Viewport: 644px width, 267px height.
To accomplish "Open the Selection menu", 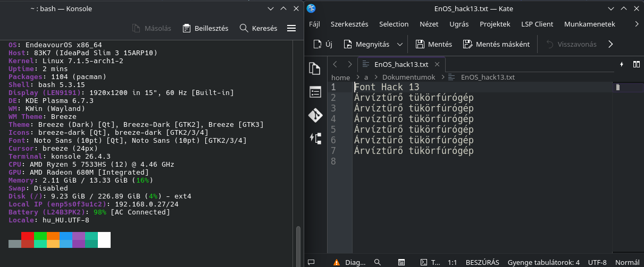I will tap(394, 24).
